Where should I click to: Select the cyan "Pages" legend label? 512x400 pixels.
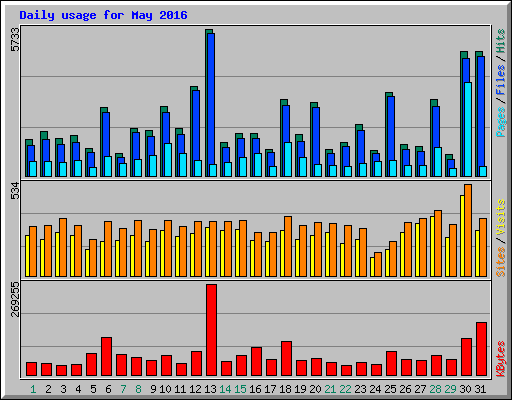click(501, 122)
